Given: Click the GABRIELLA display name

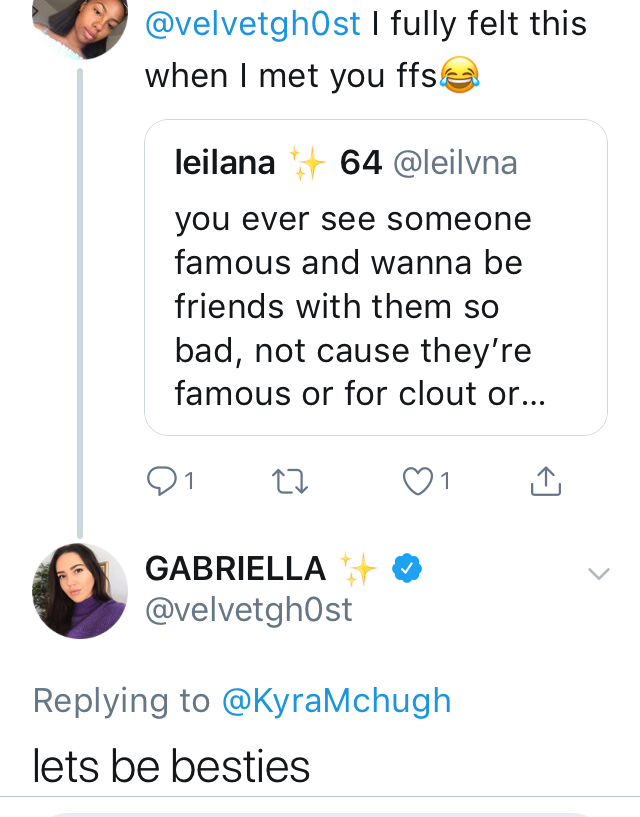Looking at the screenshot, I should (235, 569).
